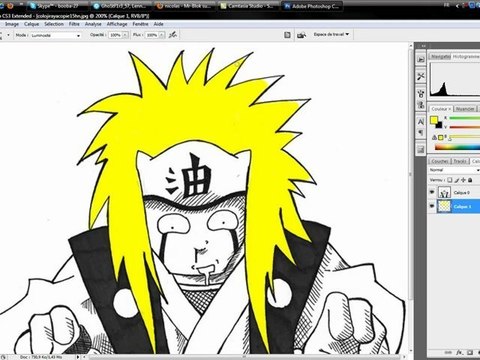This screenshot has width=480, height=360.
Task: Open the Filtre menu
Action: tap(74, 24)
